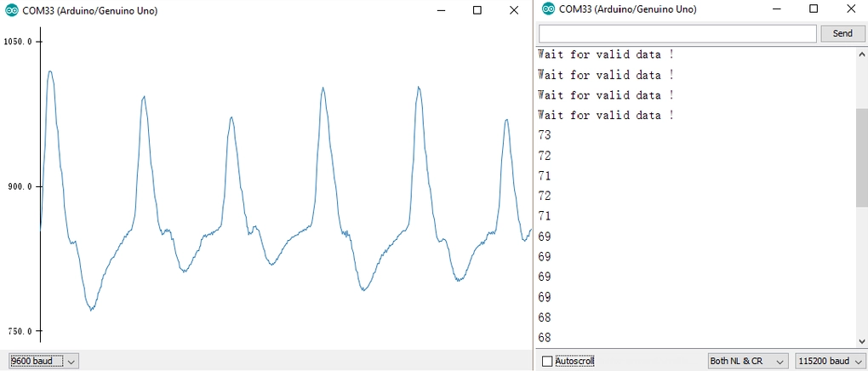Image resolution: width=868 pixels, height=371 pixels.
Task: Close the Serial Monitor window
Action: point(850,9)
